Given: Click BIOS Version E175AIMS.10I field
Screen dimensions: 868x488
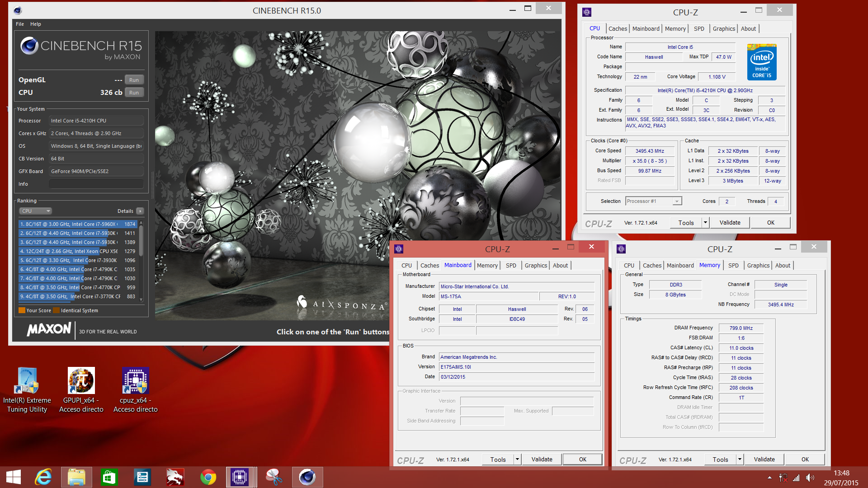Looking at the screenshot, I should click(x=517, y=367).
